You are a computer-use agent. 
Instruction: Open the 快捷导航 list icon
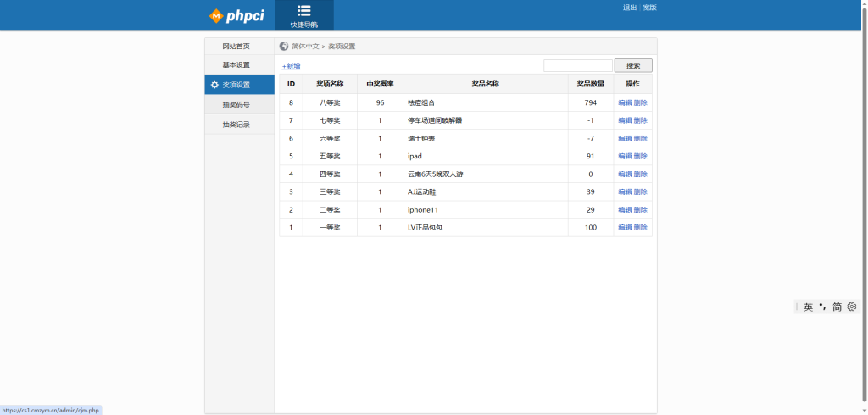point(303,11)
